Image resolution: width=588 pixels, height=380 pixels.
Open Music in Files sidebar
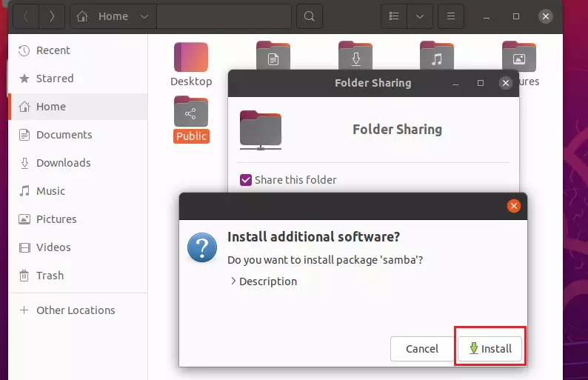pos(78,191)
